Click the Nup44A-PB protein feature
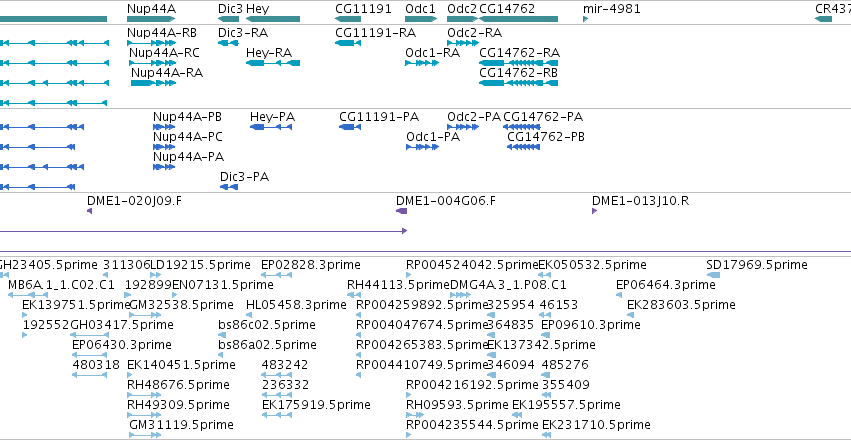The height and width of the screenshot is (440, 851). pyautogui.click(x=164, y=127)
